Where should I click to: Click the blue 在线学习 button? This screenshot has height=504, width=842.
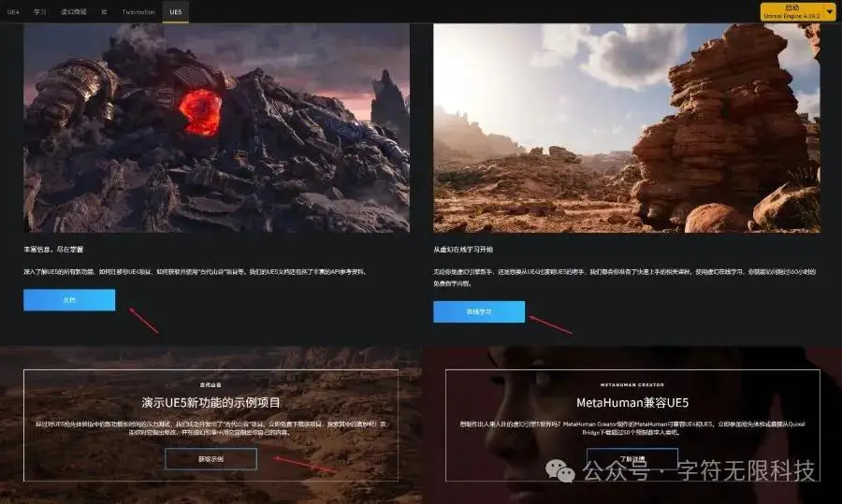[x=479, y=312]
